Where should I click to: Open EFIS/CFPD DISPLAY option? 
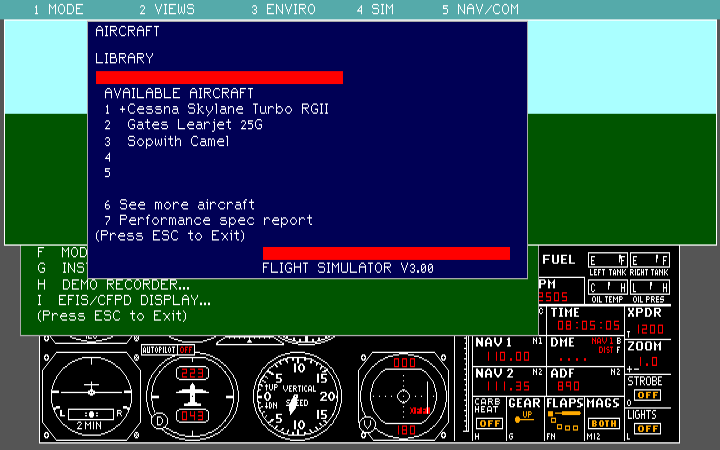(124, 300)
